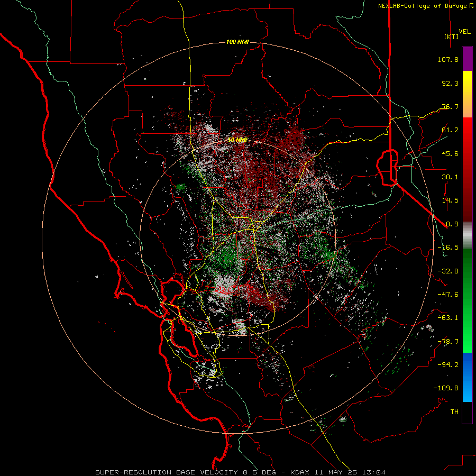
Task: Click the [KT] units label
Action: (x=451, y=36)
